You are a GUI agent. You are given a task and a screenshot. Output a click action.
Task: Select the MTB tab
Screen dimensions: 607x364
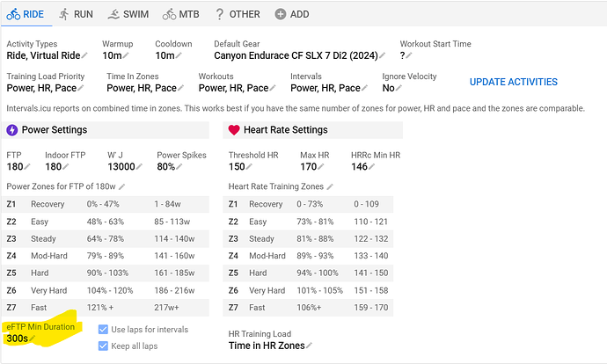click(x=181, y=14)
